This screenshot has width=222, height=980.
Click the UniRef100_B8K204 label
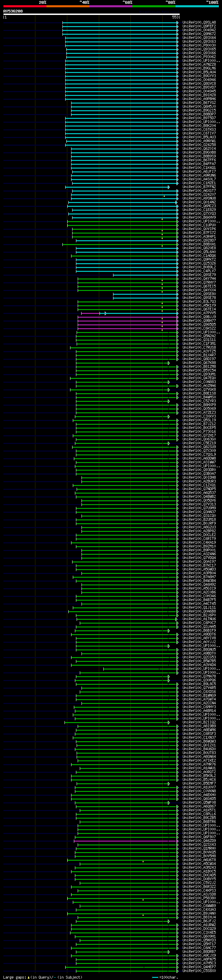coord(199,125)
